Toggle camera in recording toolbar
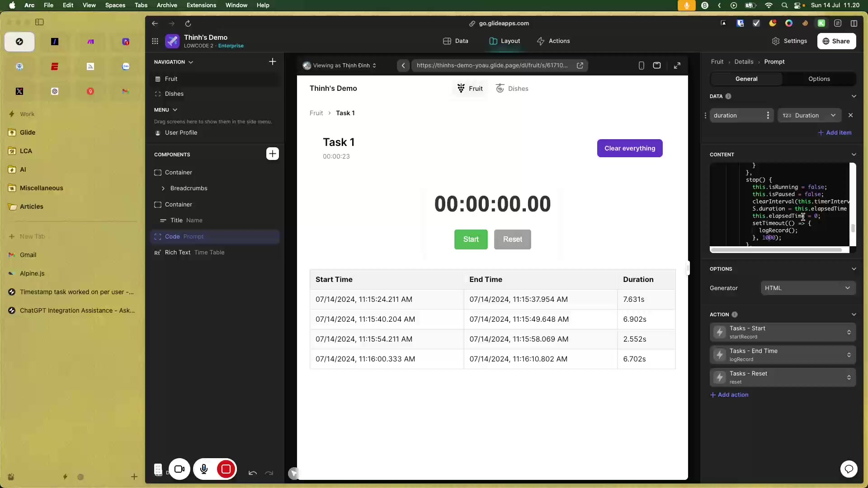This screenshot has height=488, width=868. [179, 469]
